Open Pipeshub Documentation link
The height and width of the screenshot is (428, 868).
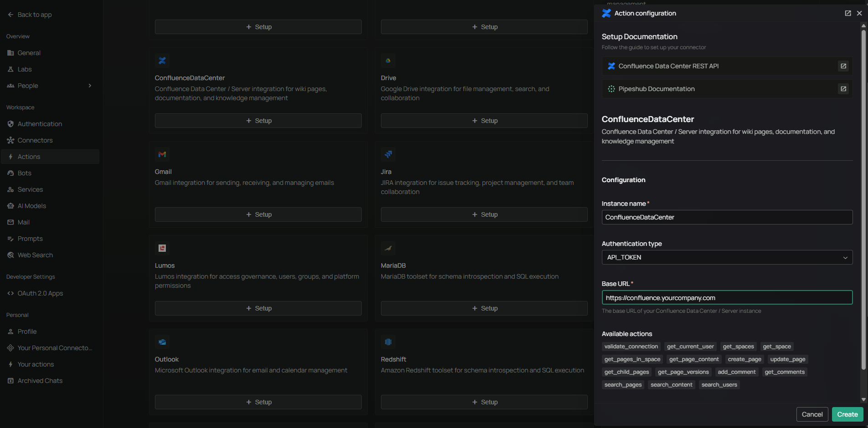pos(727,89)
